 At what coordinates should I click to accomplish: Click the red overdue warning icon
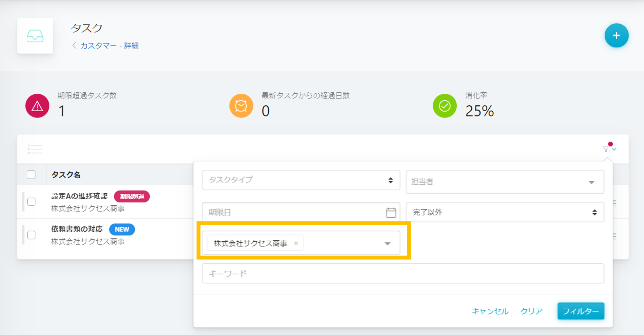(x=37, y=106)
